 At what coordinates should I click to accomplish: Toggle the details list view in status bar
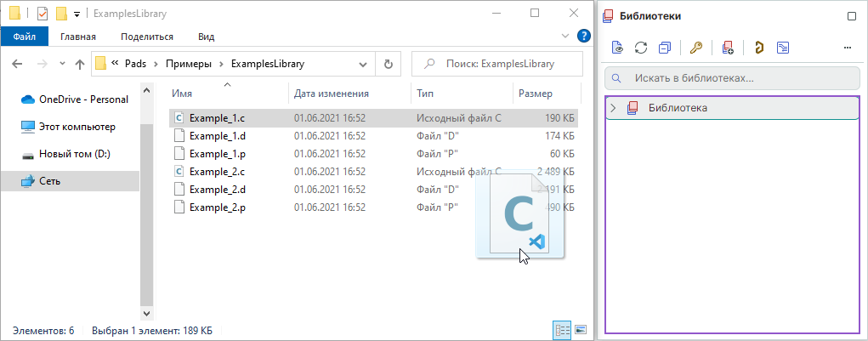pyautogui.click(x=562, y=329)
